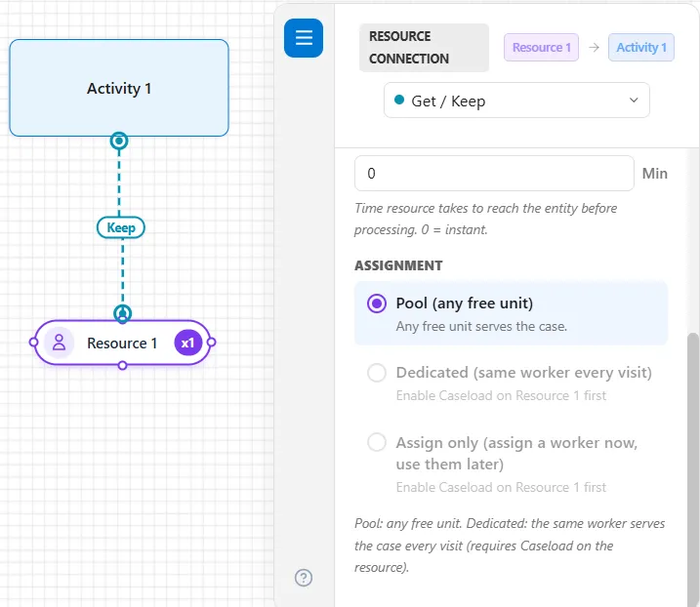The width and height of the screenshot is (700, 607).
Task: Click the 'Time resource takes to reach' hint text
Action: (x=486, y=219)
